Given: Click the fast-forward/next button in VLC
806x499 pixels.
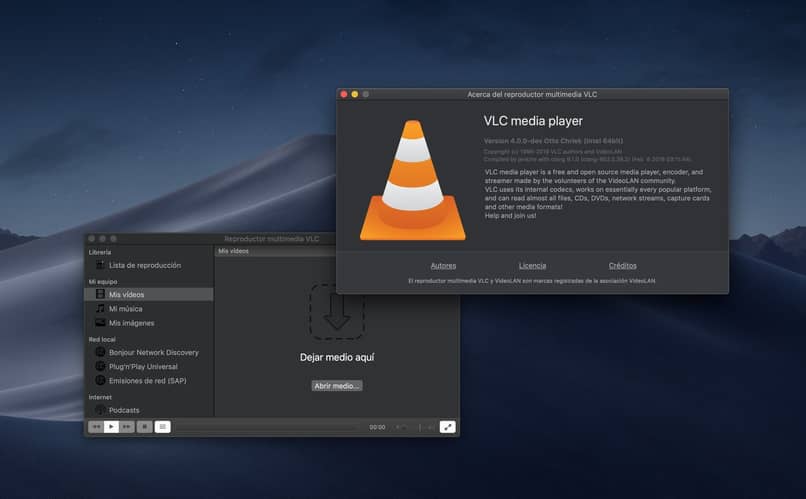Looking at the screenshot, I should (126, 427).
